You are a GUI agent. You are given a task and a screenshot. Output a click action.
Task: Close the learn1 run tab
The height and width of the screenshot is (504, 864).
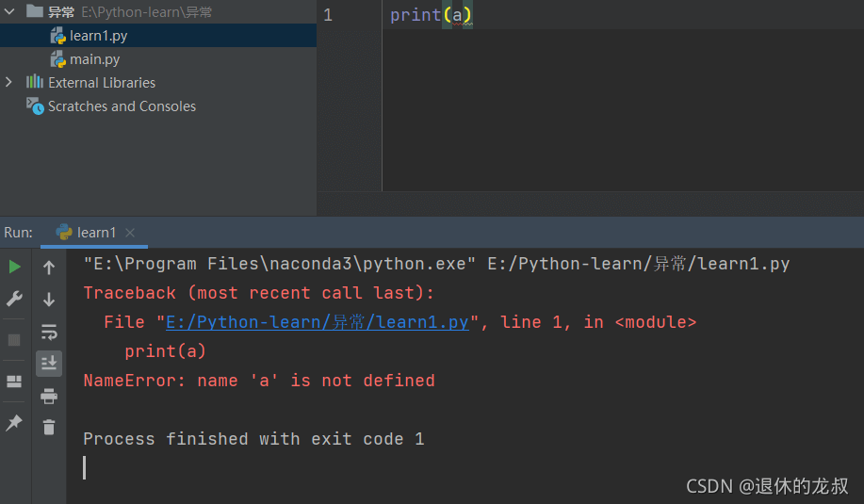[x=130, y=233]
